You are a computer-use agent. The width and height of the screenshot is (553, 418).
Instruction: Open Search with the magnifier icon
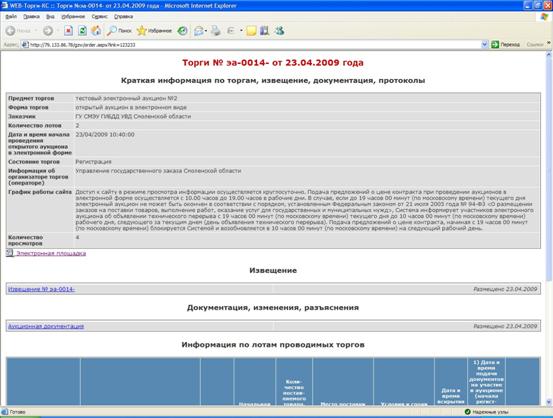point(112,31)
